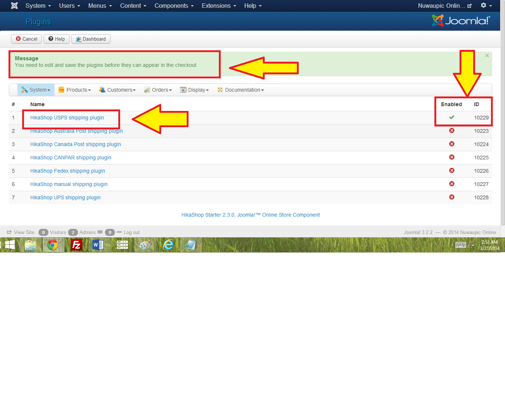Enable the HikaShop Australia Post shipping plugin

451,131
